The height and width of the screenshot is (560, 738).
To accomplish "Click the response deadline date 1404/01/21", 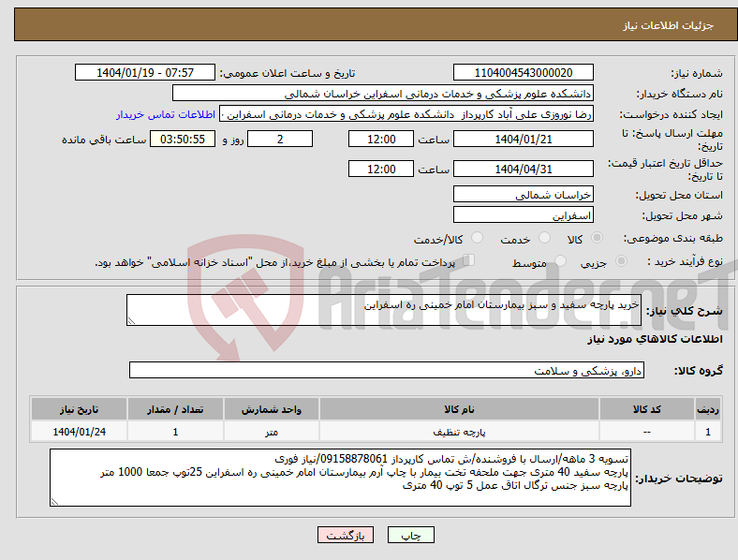I will pos(524,140).
